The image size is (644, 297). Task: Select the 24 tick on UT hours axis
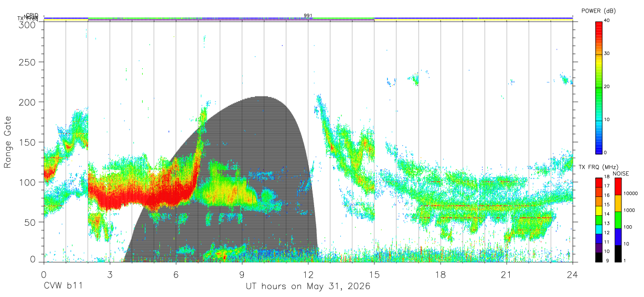click(x=573, y=274)
